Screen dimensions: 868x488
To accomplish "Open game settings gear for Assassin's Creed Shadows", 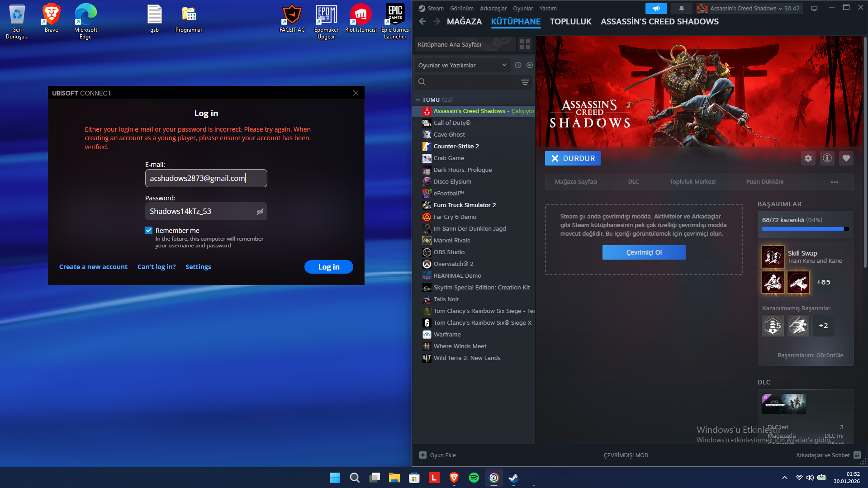I will 808,158.
